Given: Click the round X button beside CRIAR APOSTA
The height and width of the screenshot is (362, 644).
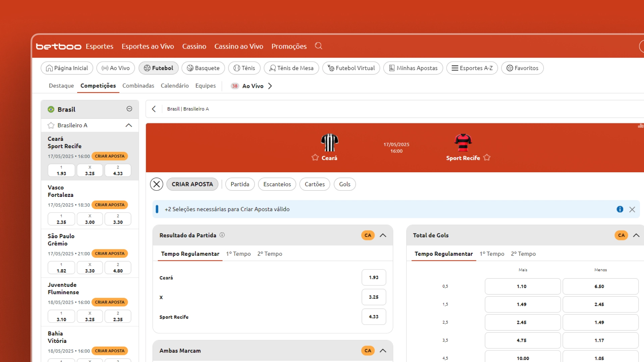Looking at the screenshot, I should [157, 184].
